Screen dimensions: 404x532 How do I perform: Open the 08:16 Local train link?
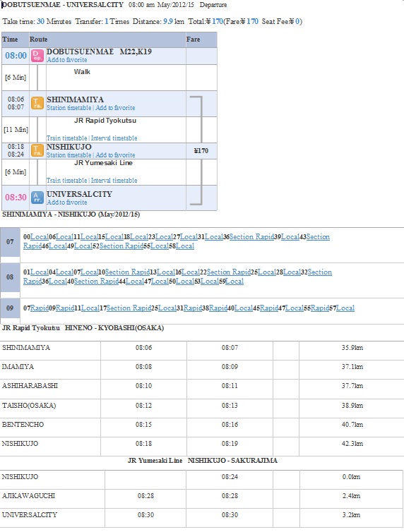[191, 272]
